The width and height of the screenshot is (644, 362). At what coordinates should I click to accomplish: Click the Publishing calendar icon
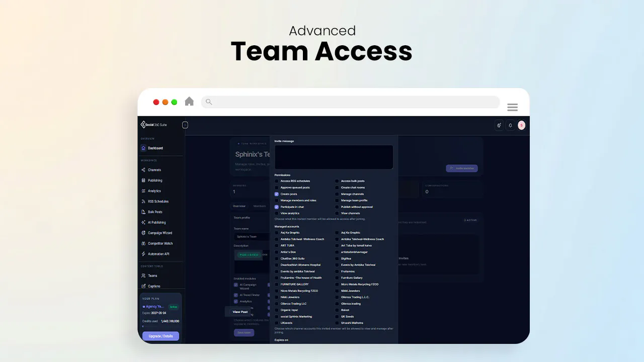pos(143,180)
